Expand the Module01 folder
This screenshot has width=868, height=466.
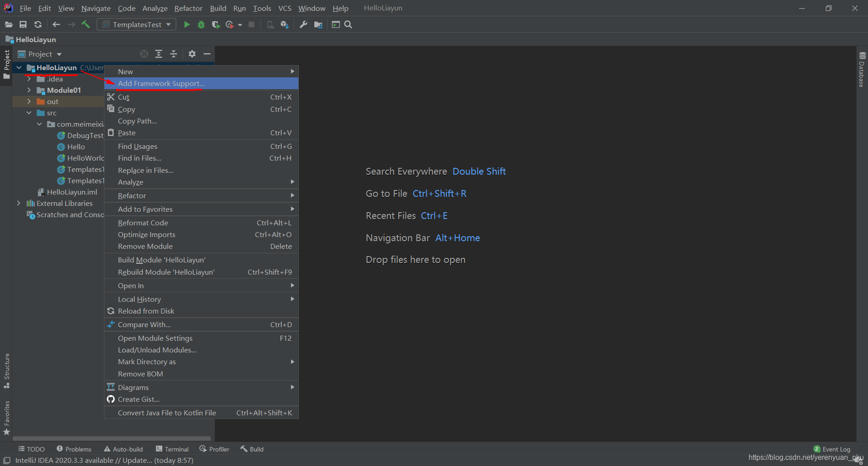(29, 90)
